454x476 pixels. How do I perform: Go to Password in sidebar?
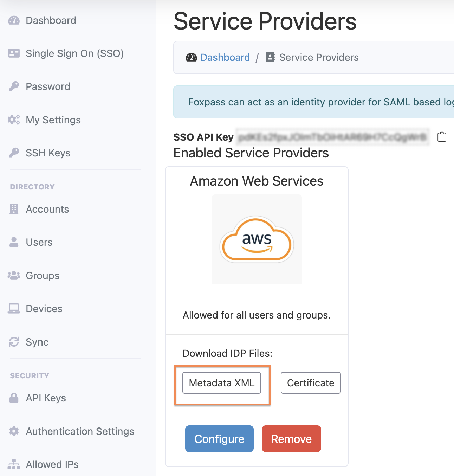tap(48, 86)
